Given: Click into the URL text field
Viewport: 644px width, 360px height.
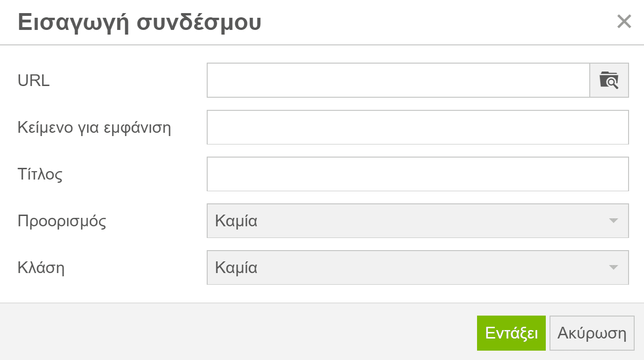Looking at the screenshot, I should point(398,80).
